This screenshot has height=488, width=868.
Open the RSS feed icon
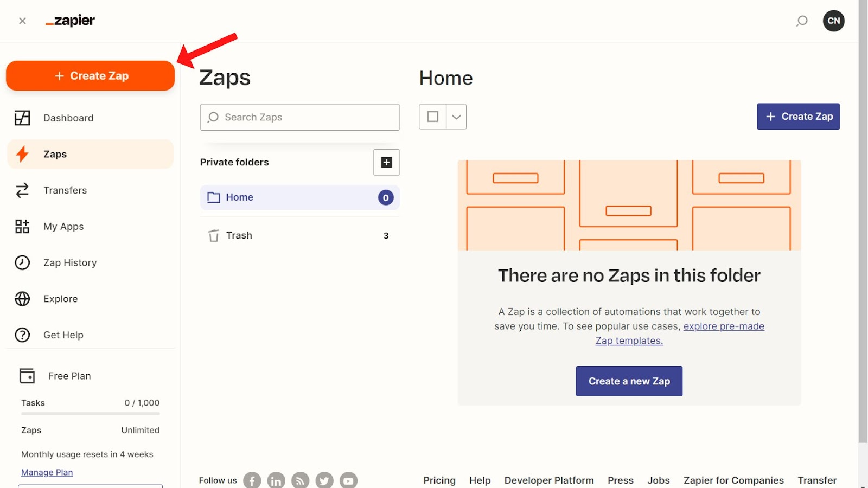[300, 480]
